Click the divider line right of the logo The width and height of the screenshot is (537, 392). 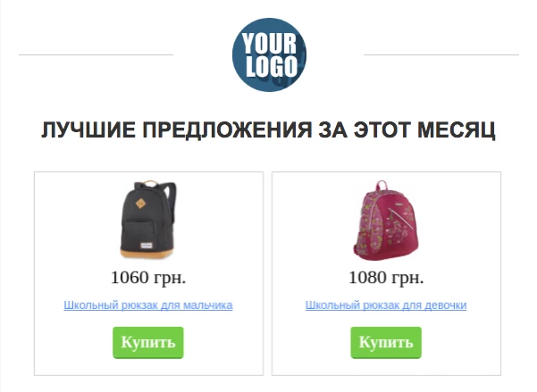click(441, 54)
